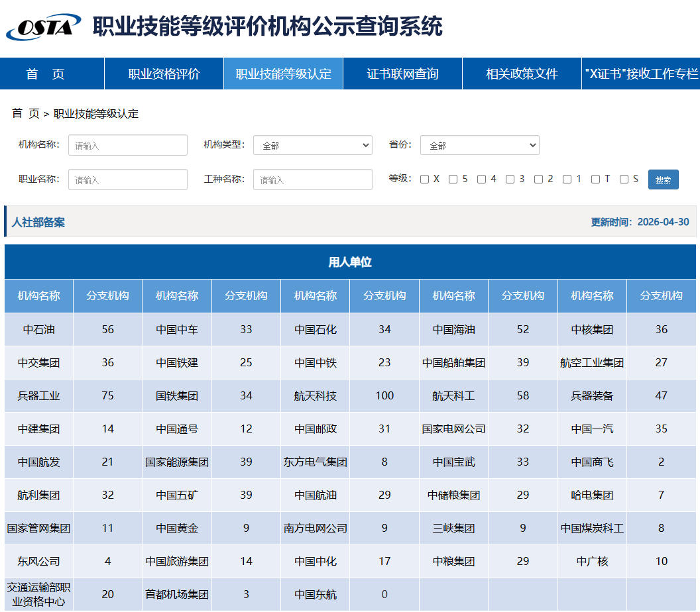The height and width of the screenshot is (612, 700).
Task: Check the level 3 checkbox
Action: pyautogui.click(x=510, y=179)
